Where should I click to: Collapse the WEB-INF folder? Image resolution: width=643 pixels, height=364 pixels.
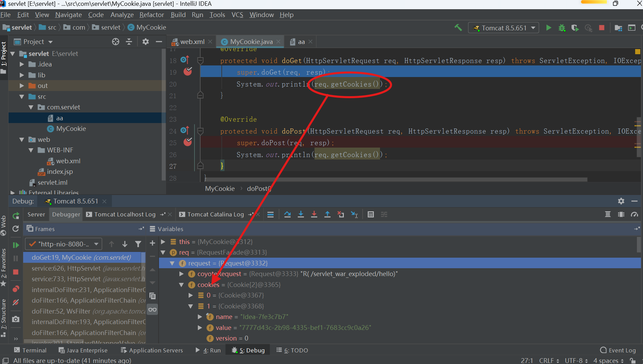click(x=31, y=150)
